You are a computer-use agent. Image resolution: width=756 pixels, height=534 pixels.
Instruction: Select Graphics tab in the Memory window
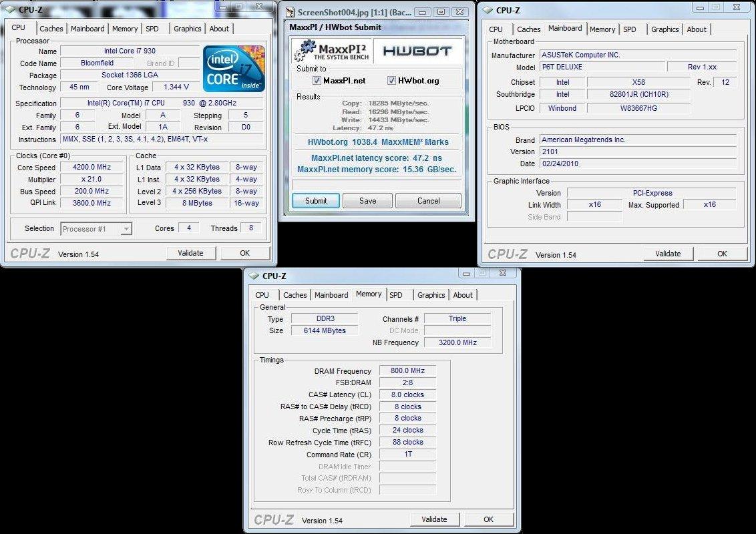431,295
